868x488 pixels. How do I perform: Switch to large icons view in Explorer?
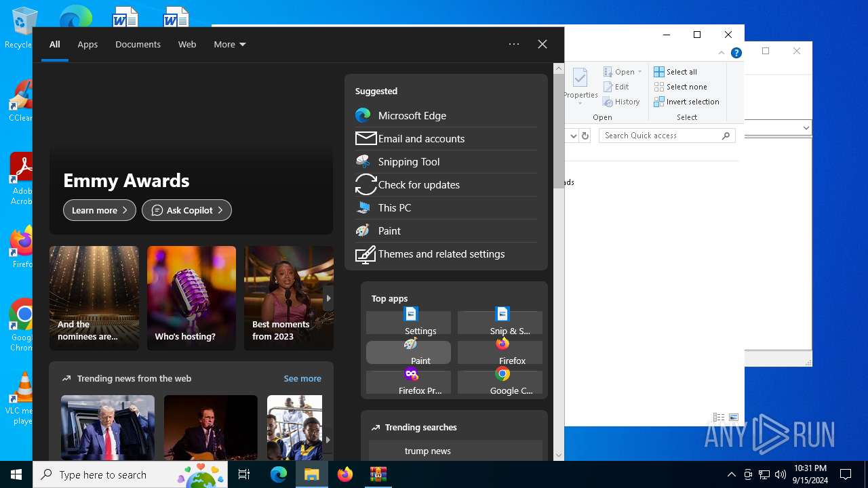pos(734,418)
